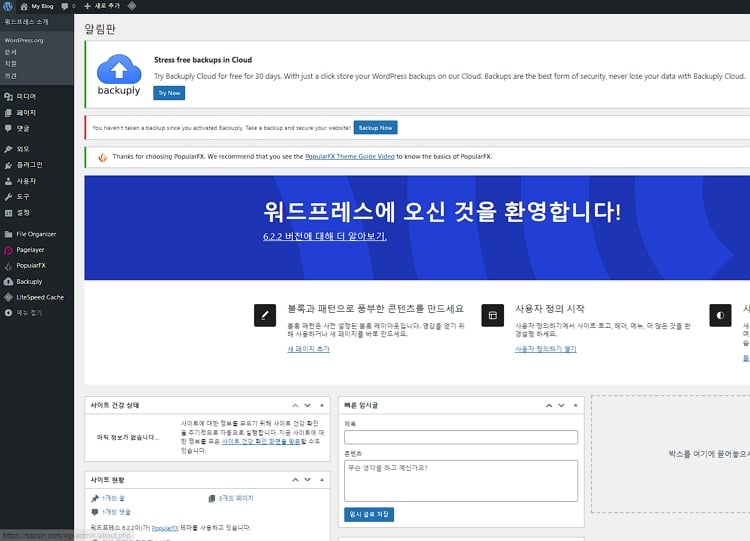
Task: Move 빠른 임시글 widget down
Action: [x=562, y=406]
